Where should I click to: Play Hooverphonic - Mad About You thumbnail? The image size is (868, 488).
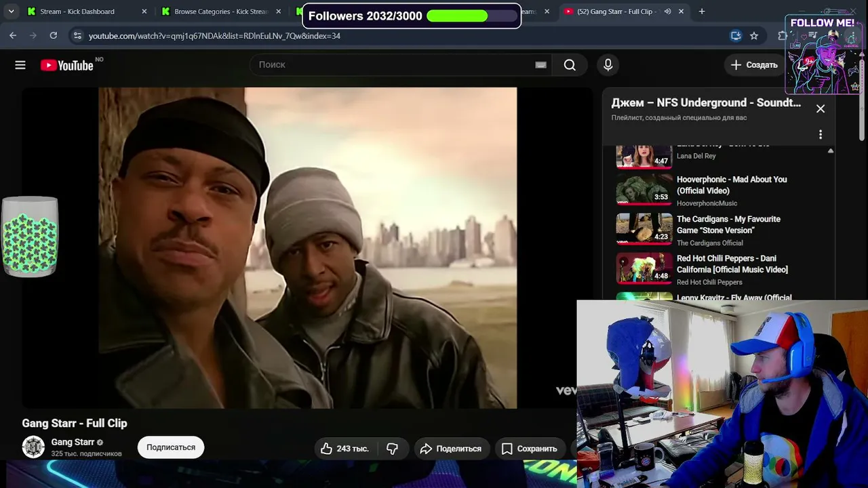point(644,189)
